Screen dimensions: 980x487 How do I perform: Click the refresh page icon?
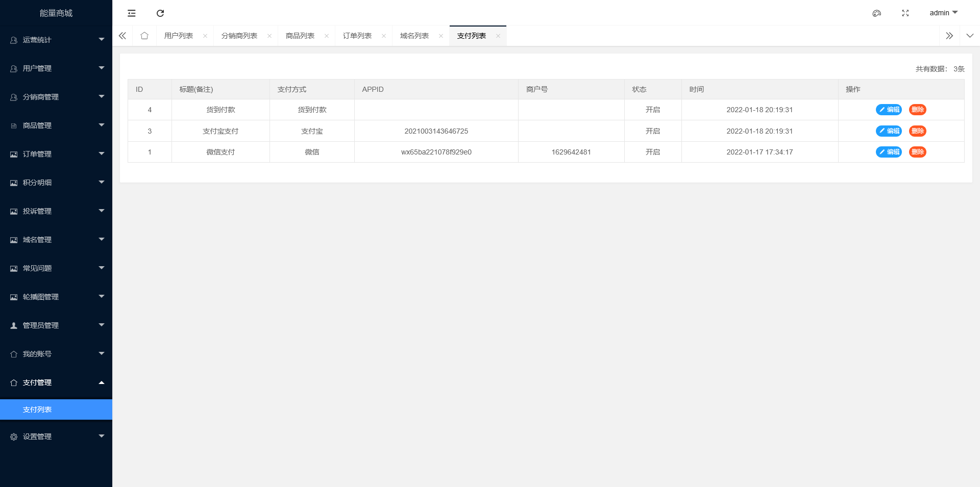(x=160, y=13)
